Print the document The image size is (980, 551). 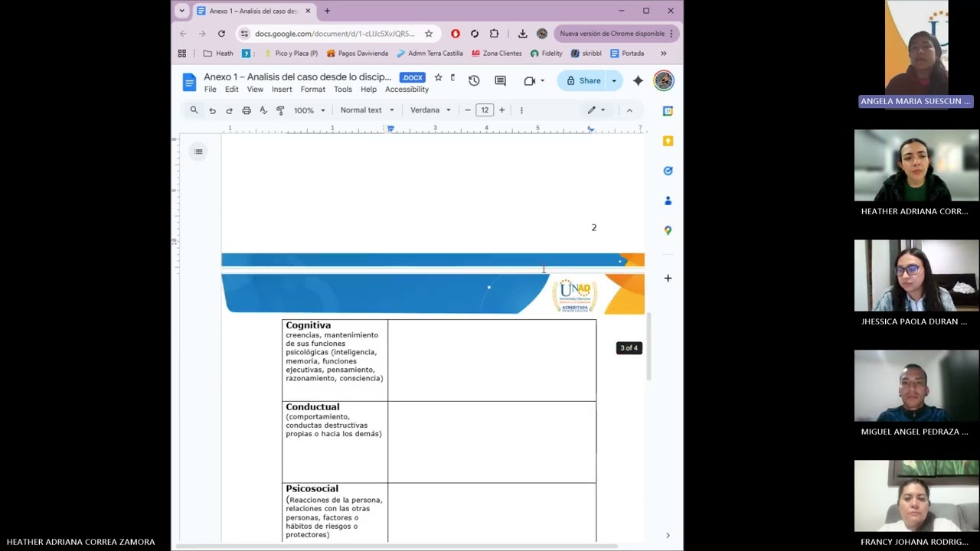click(247, 110)
